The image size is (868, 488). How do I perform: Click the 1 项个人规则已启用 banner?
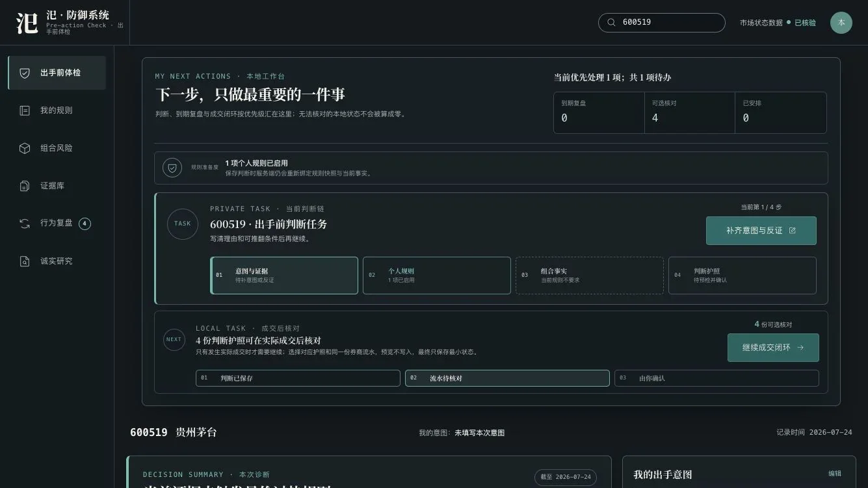(491, 168)
